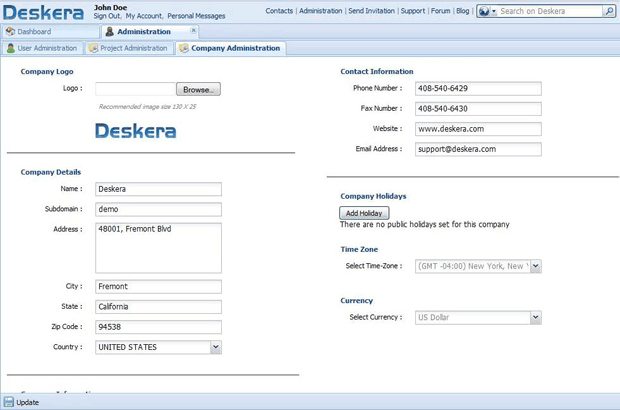Image resolution: width=620 pixels, height=410 pixels.
Task: Click the Address text area
Action: point(158,248)
